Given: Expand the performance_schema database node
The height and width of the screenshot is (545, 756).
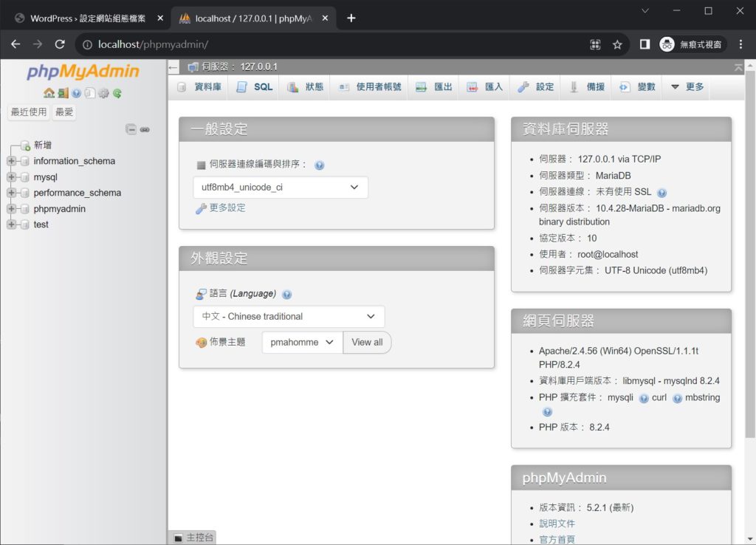Looking at the screenshot, I should click(11, 193).
